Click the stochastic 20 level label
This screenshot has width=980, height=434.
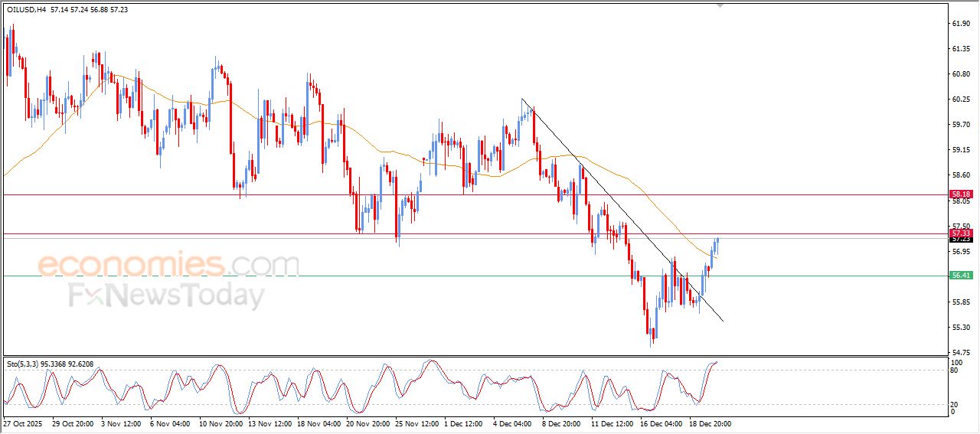[954, 404]
